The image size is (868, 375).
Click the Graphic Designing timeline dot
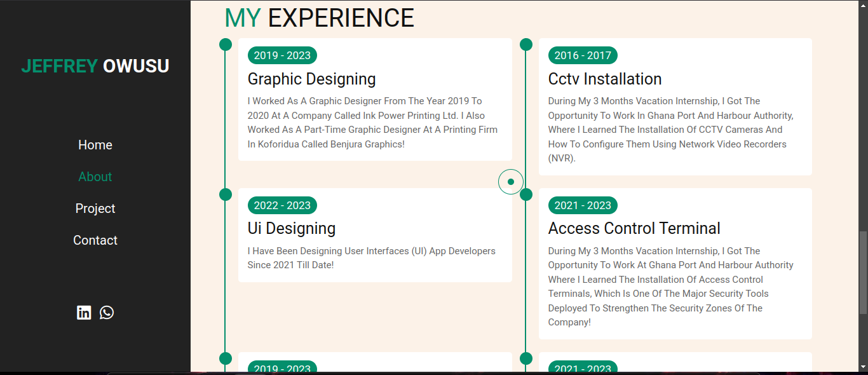click(226, 44)
